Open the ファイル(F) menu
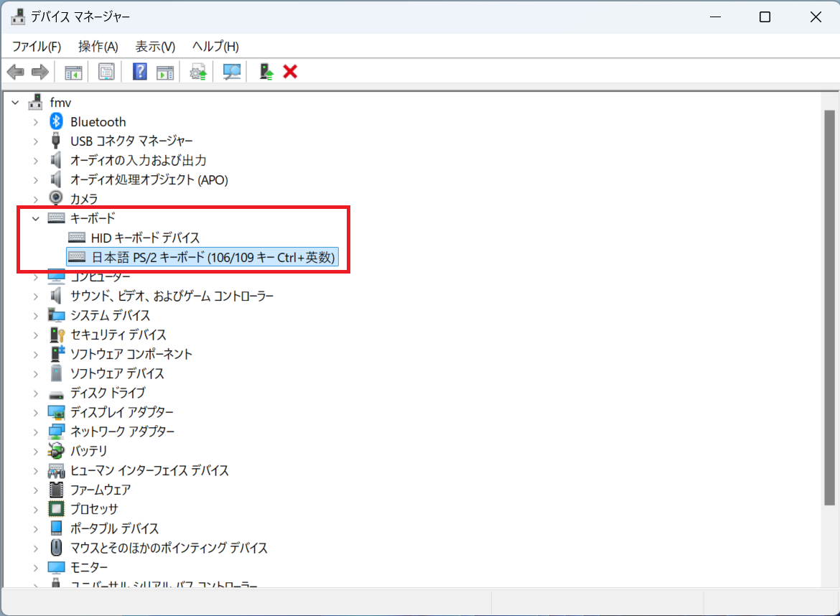Screen dimensions: 840x616 pyautogui.click(x=37, y=47)
